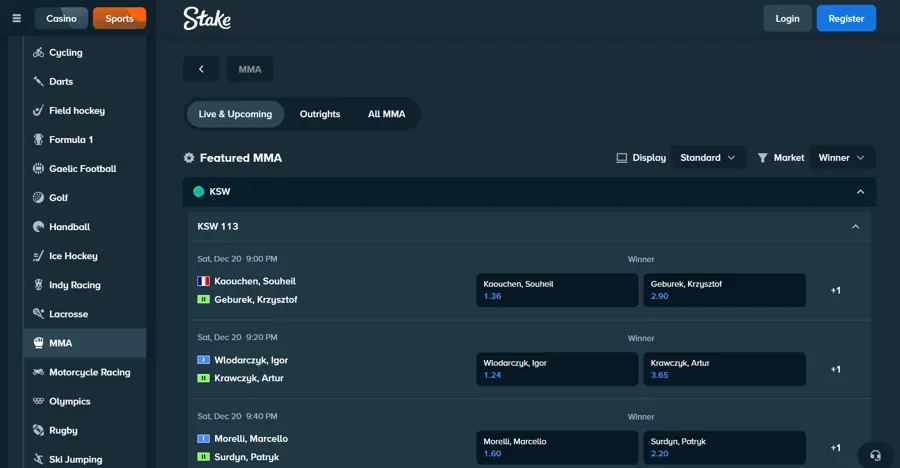Open the Market Winner dropdown
This screenshot has height=468, width=900.
(842, 158)
